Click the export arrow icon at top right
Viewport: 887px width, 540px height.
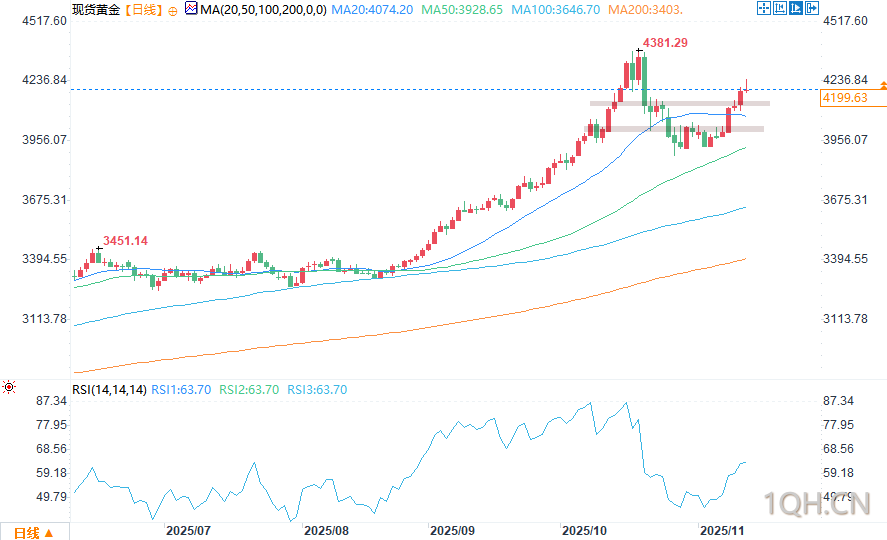click(x=812, y=8)
